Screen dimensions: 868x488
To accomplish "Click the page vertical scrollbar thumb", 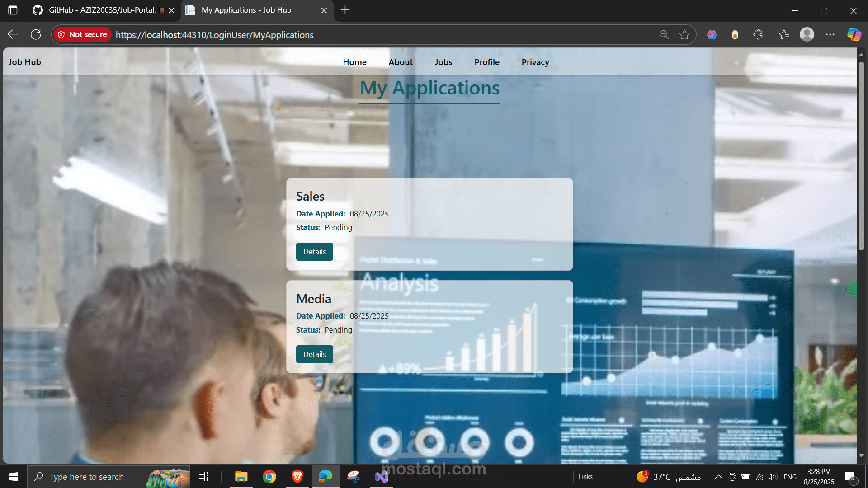I will [861, 156].
